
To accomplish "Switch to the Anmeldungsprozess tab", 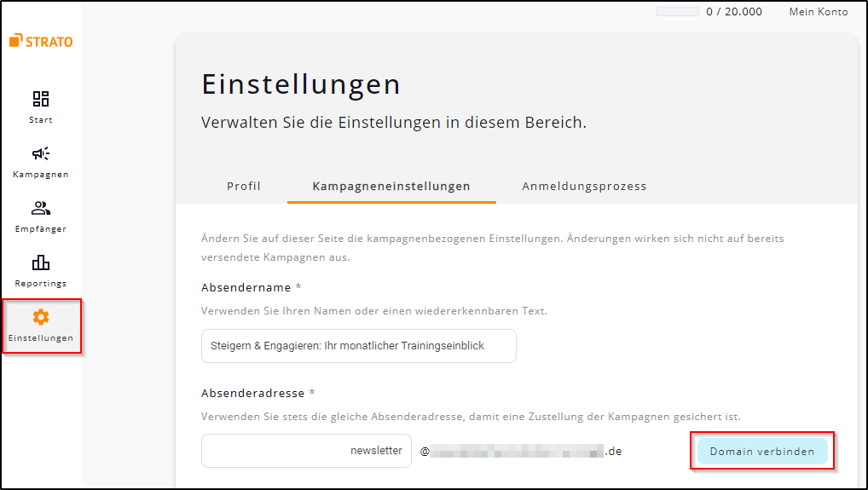I will (x=584, y=187).
